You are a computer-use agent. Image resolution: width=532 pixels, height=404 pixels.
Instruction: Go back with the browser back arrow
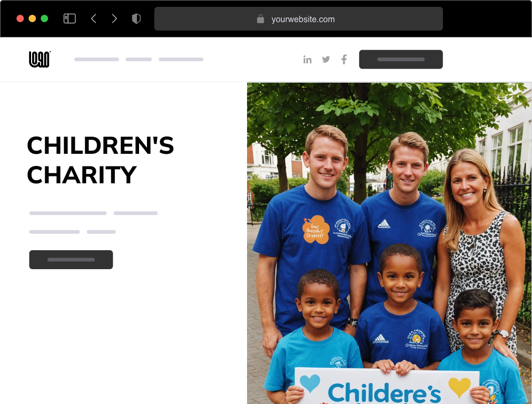tap(94, 18)
